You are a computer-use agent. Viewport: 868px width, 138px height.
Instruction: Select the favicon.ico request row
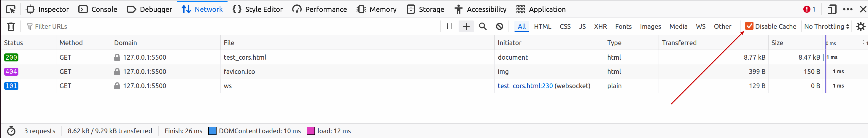[239, 72]
